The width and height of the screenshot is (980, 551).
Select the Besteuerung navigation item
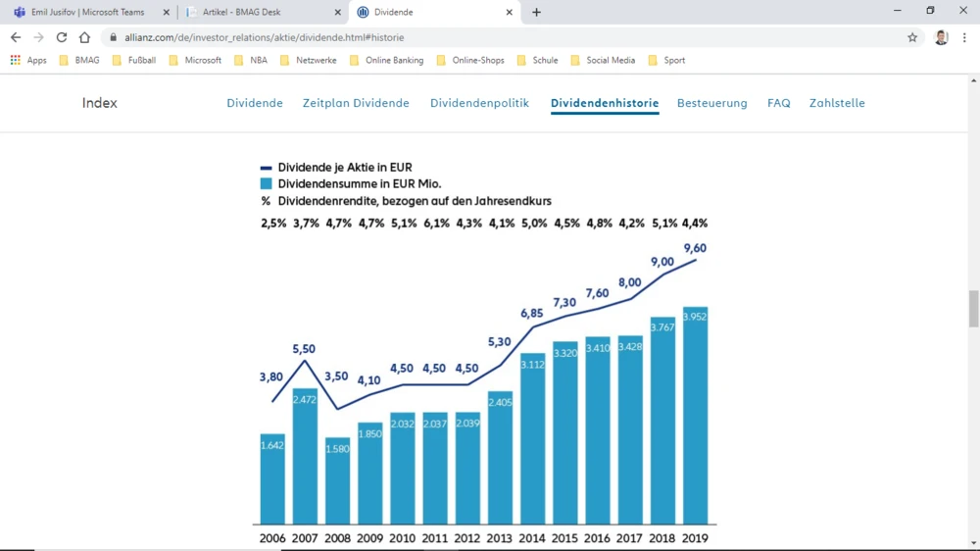pos(711,103)
